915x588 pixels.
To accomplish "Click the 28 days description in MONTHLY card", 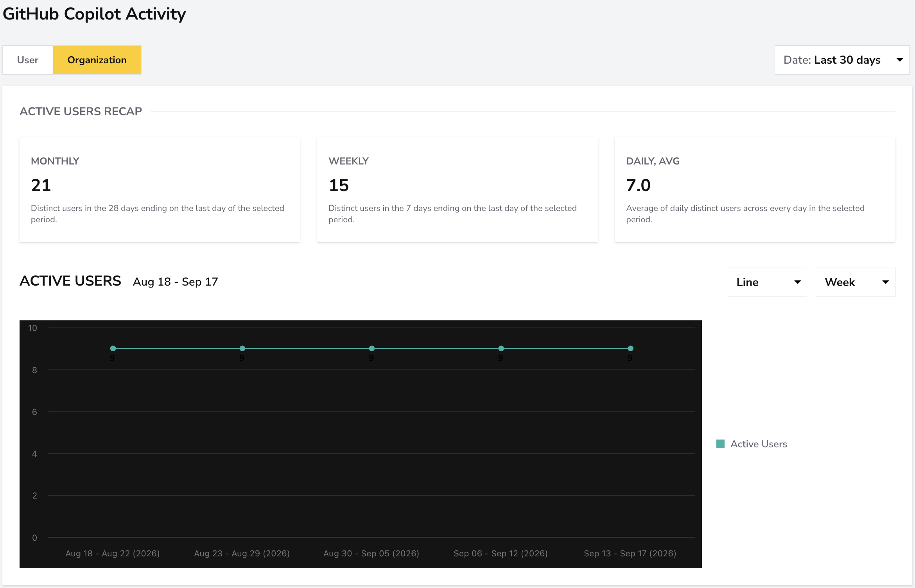I will [158, 214].
